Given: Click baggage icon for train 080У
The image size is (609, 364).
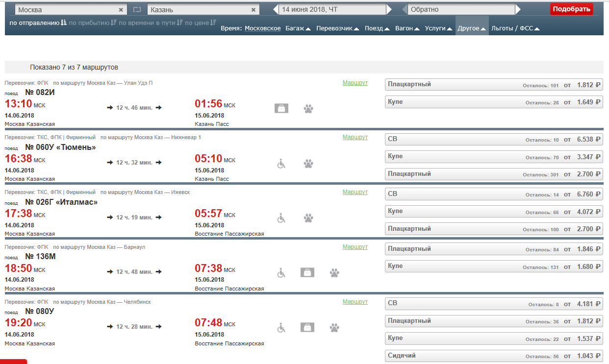Looking at the screenshot, I should pos(307,327).
